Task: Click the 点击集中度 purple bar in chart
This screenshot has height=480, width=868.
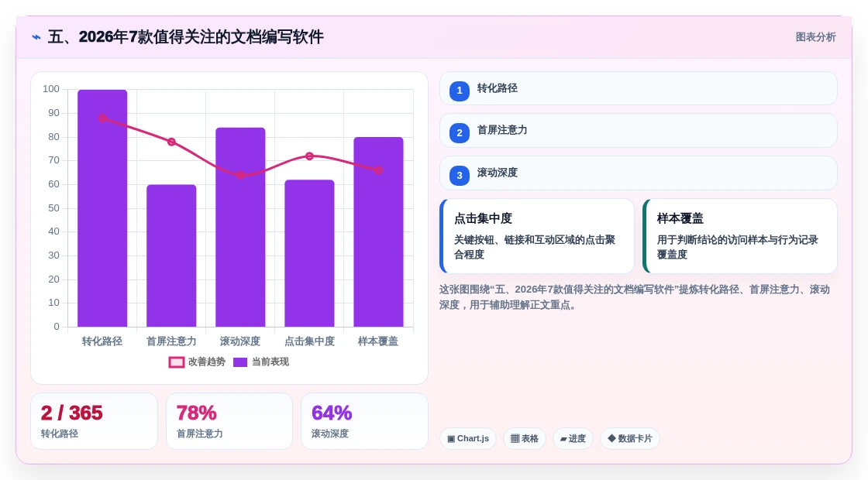Action: [x=309, y=253]
